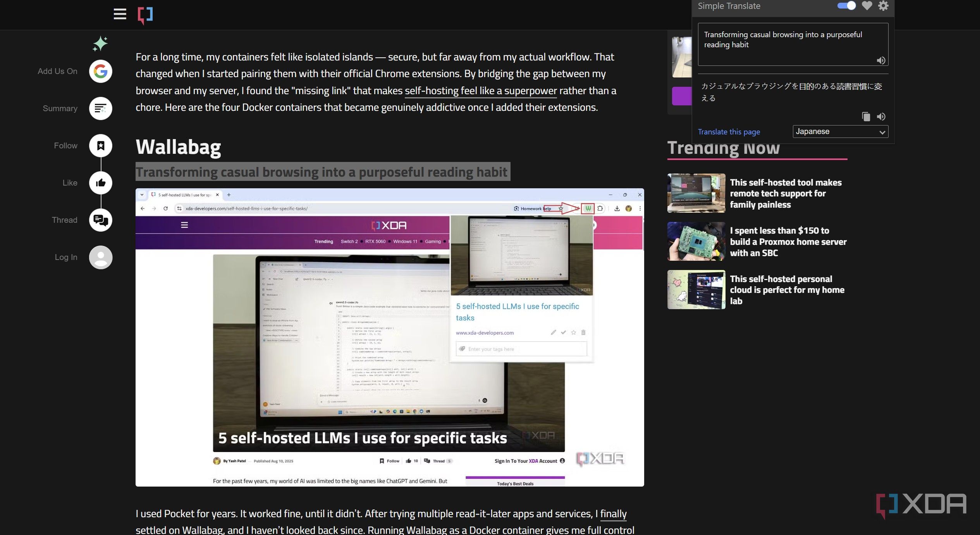The image size is (980, 535).
Task: Toggle Simple Translate on/off switch
Action: [846, 6]
